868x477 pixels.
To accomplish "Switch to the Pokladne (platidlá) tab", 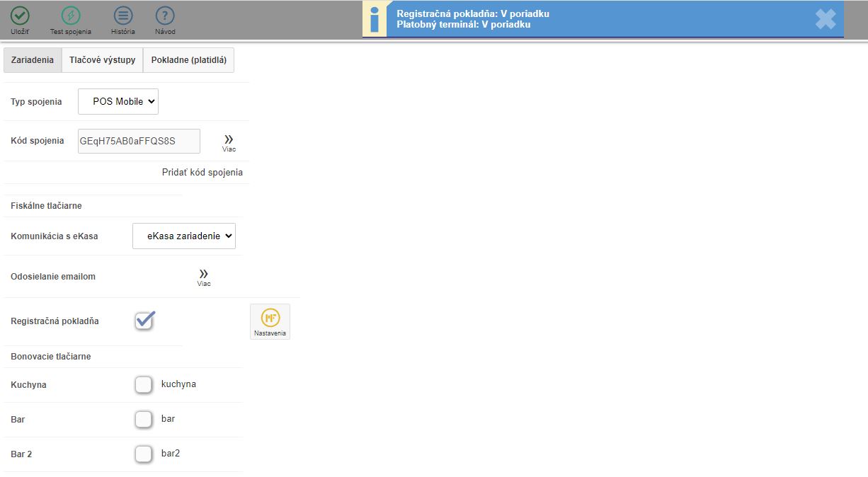I will 188,60.
